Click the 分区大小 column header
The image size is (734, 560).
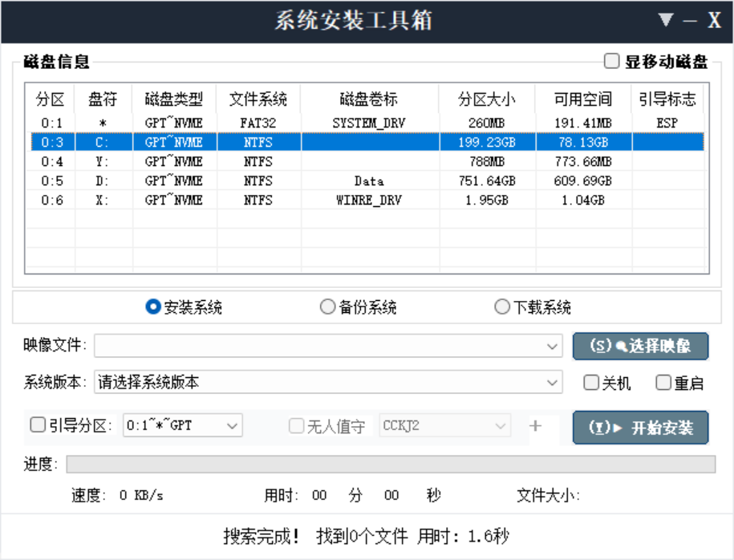pos(487,99)
